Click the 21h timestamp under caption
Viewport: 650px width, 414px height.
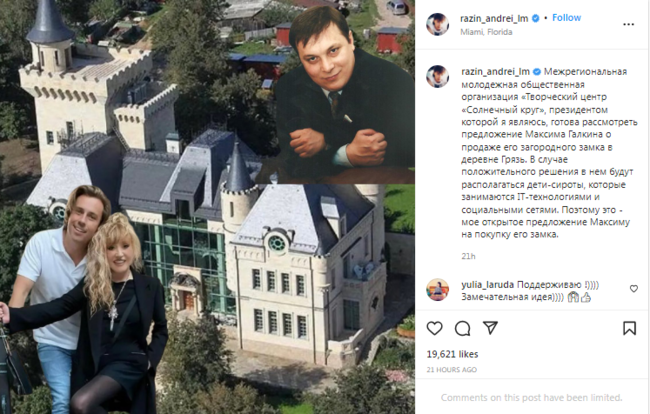coord(468,256)
